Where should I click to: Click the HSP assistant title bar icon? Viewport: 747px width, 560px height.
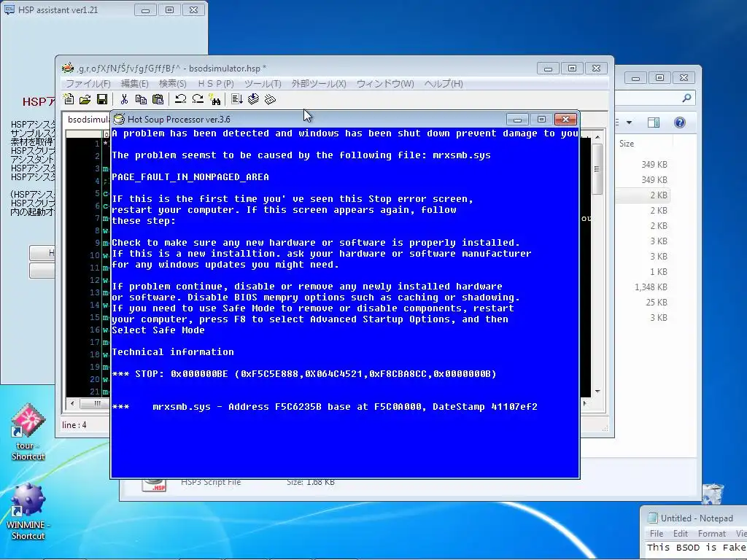(9, 9)
